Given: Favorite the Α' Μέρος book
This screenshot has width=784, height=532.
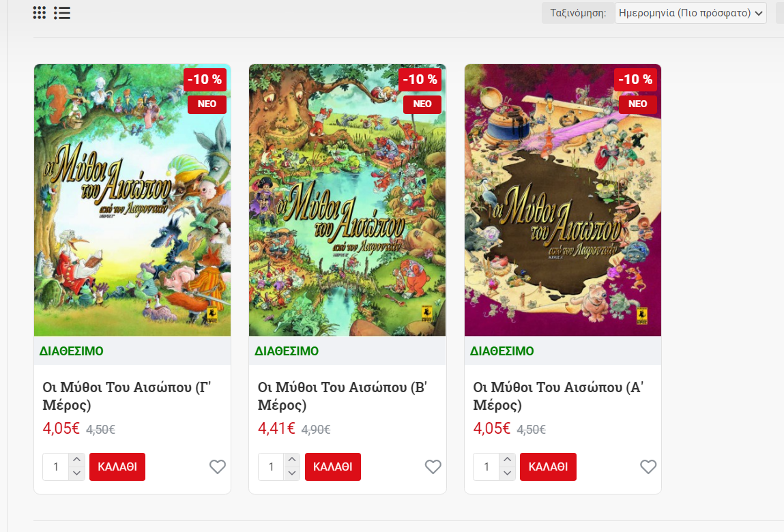Looking at the screenshot, I should [648, 467].
